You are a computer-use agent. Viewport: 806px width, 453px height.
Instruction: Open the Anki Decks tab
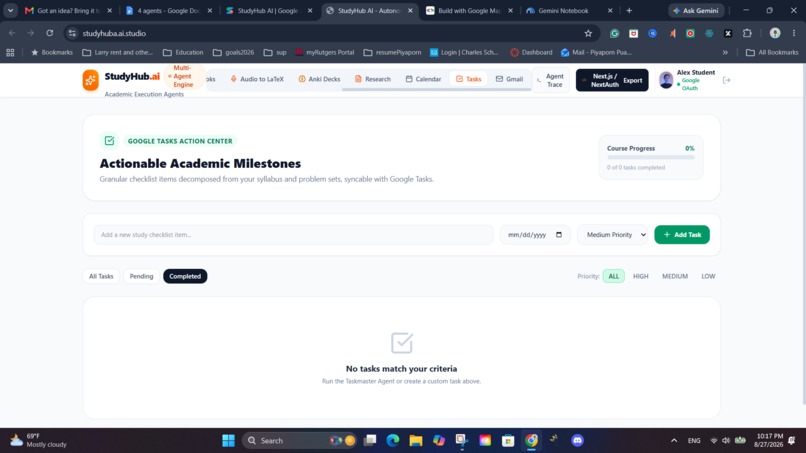(x=319, y=79)
